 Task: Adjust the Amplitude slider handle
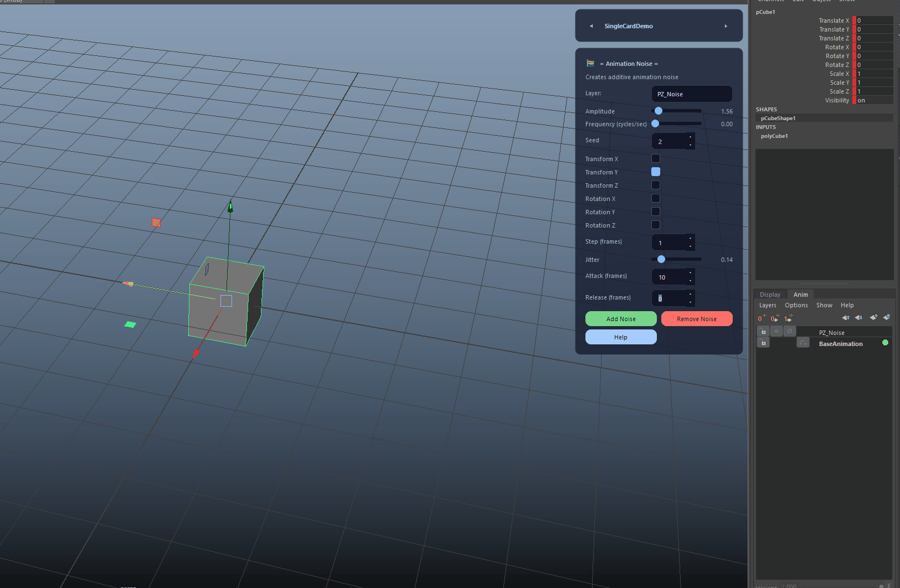point(659,111)
